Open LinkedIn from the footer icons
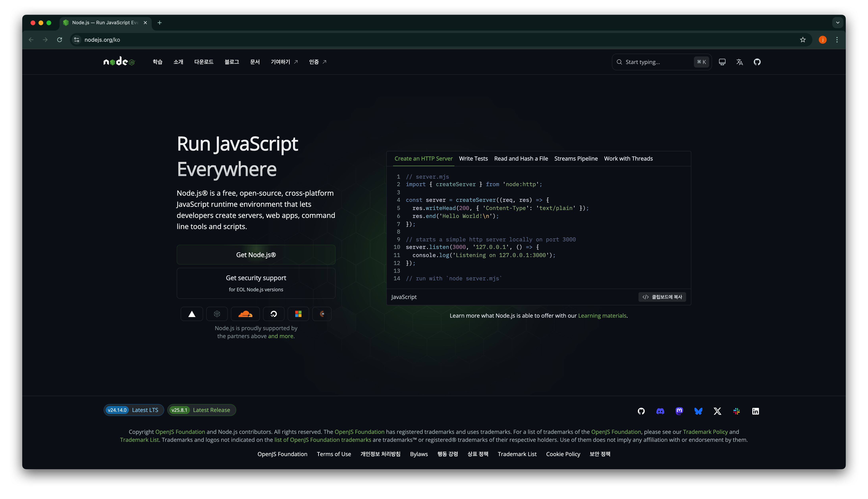This screenshot has height=499, width=868. pyautogui.click(x=756, y=411)
